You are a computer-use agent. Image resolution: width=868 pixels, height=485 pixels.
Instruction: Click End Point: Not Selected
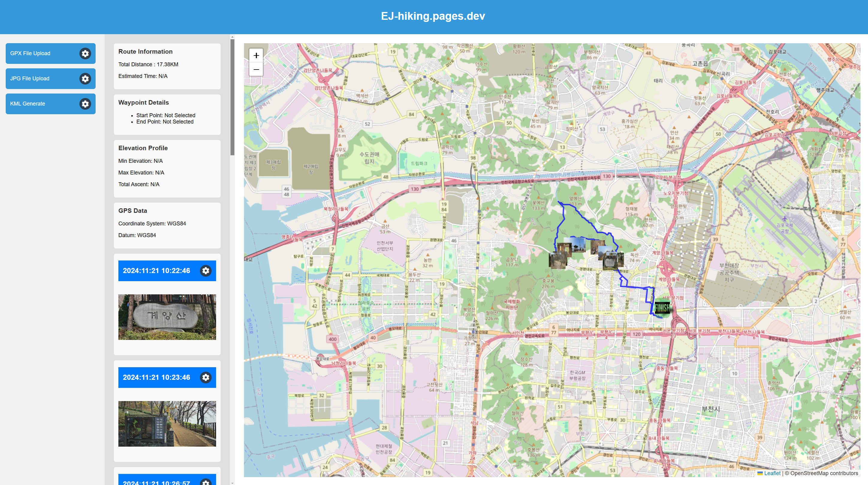pyautogui.click(x=165, y=122)
